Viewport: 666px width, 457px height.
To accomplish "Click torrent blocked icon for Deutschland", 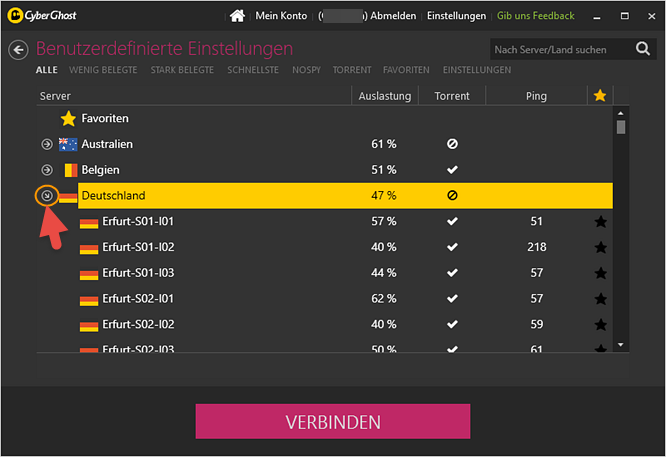I will click(452, 195).
